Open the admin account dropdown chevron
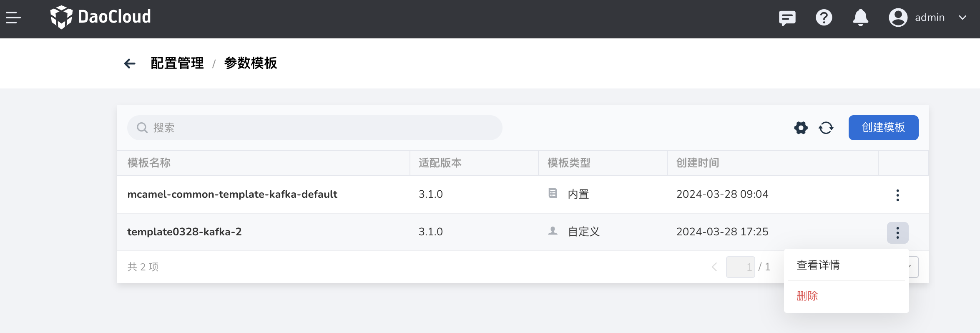 pos(962,18)
